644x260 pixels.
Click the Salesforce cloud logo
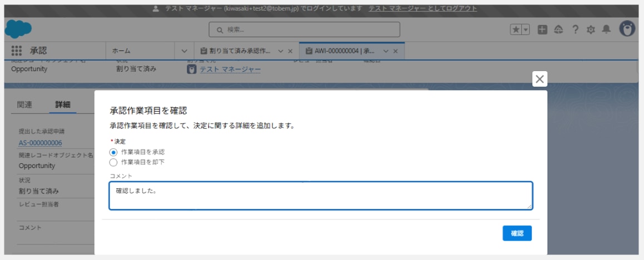[x=18, y=29]
